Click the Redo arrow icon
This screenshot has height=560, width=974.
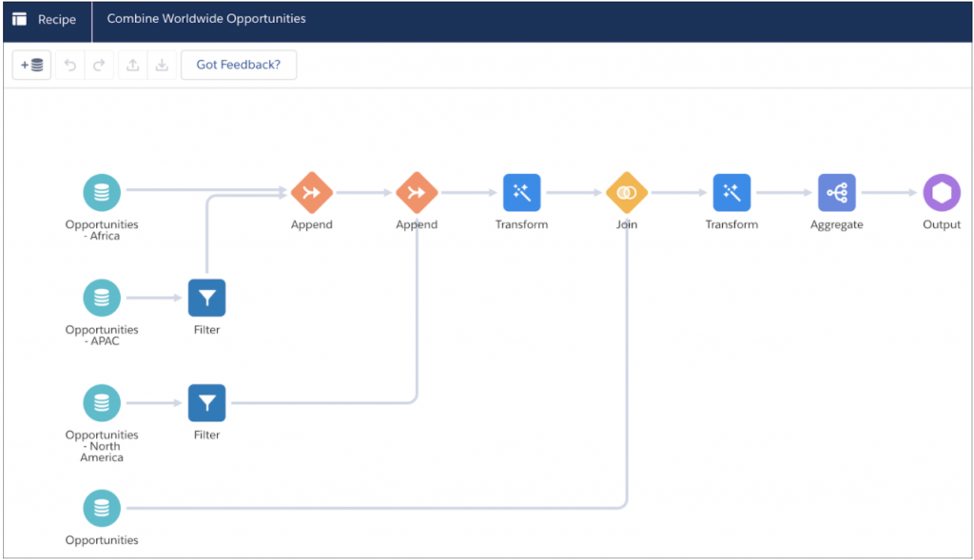pos(99,65)
